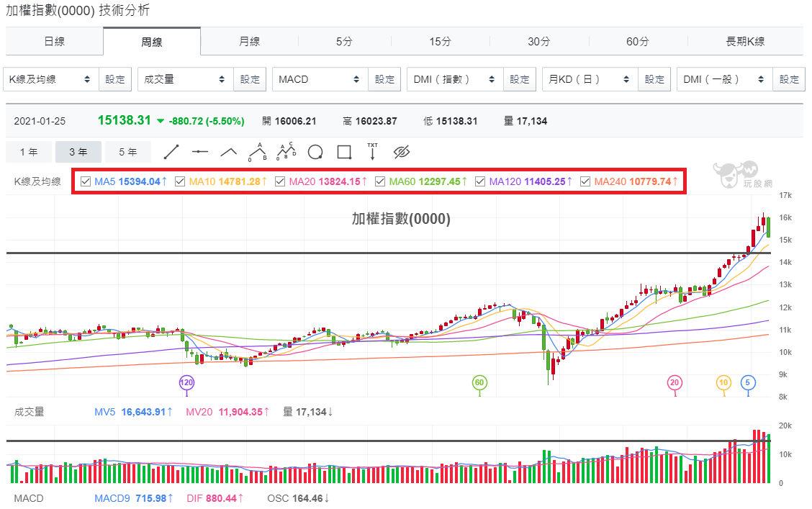The width and height of the screenshot is (812, 509).
Task: Open the MACD indicator dropdown
Action: click(320, 79)
